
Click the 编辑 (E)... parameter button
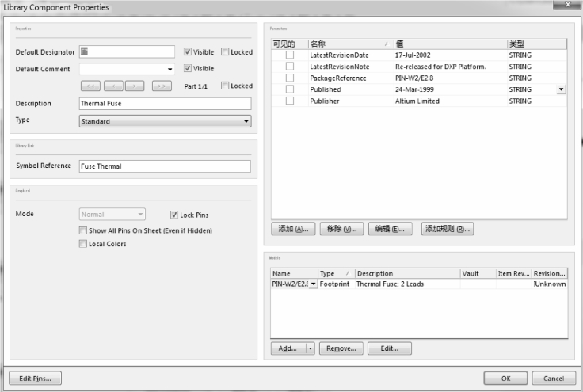tap(390, 229)
